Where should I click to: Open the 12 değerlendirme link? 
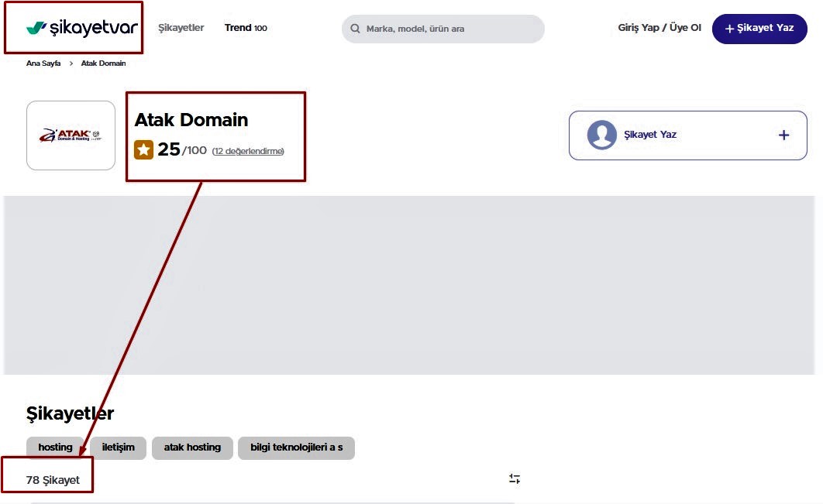click(248, 151)
